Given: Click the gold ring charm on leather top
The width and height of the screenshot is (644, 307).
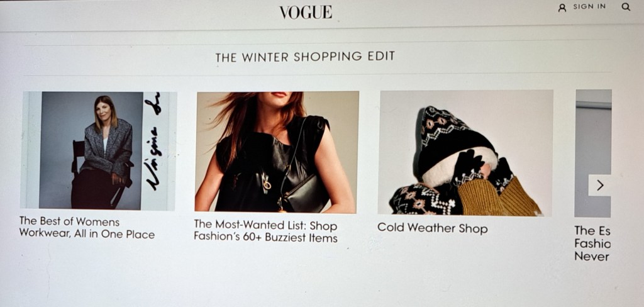Looking at the screenshot, I should point(267,186).
